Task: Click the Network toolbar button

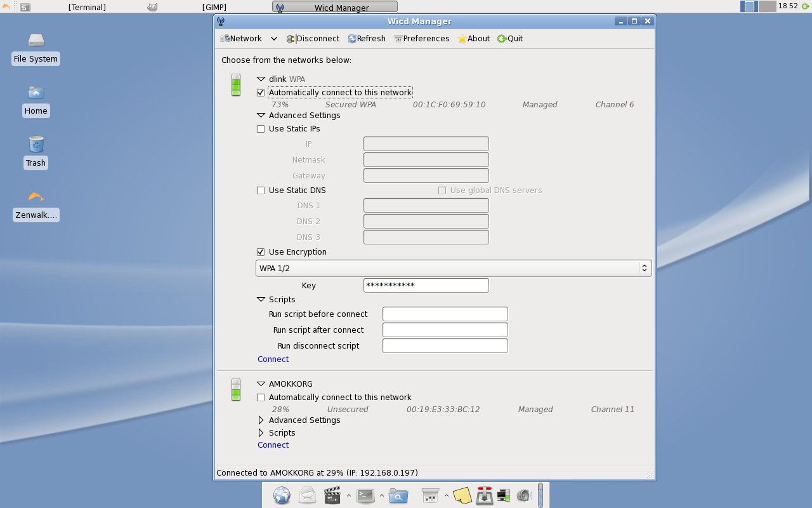Action: pyautogui.click(x=241, y=39)
